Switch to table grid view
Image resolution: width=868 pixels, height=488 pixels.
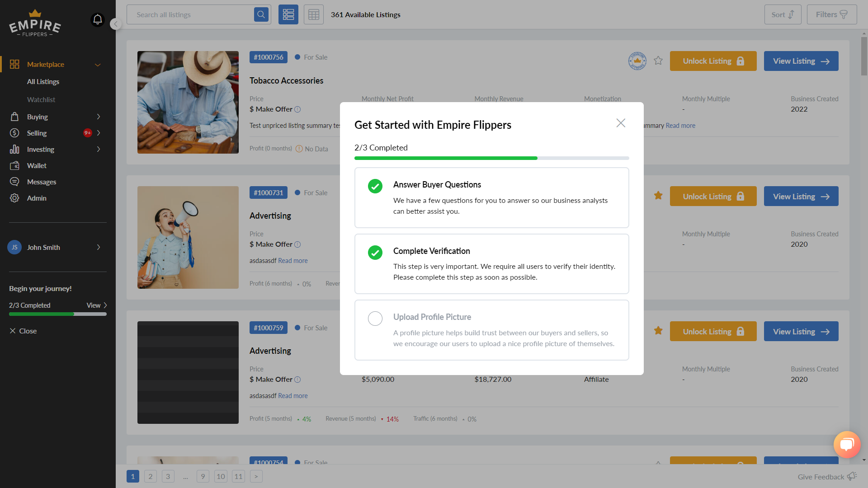click(314, 14)
